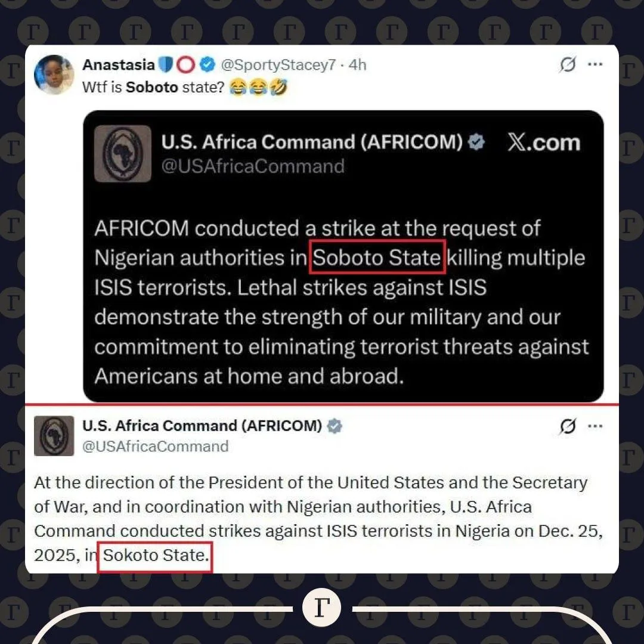The image size is (644, 644).
Task: Click the verified badge in the dark quoted post
Action: (476, 143)
